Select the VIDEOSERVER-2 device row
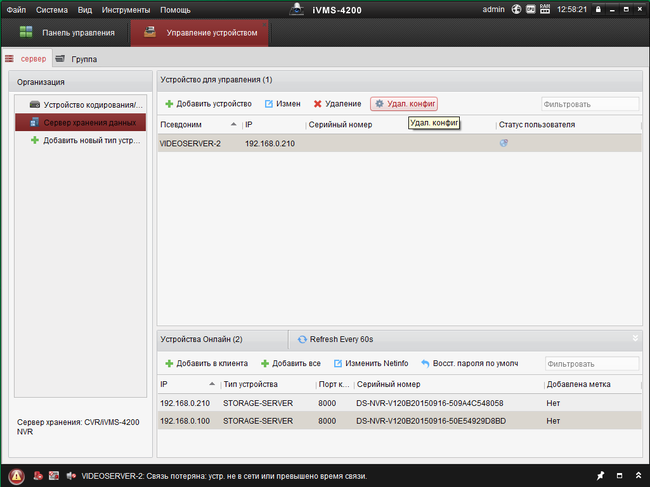This screenshot has width=650, height=487. (399, 143)
